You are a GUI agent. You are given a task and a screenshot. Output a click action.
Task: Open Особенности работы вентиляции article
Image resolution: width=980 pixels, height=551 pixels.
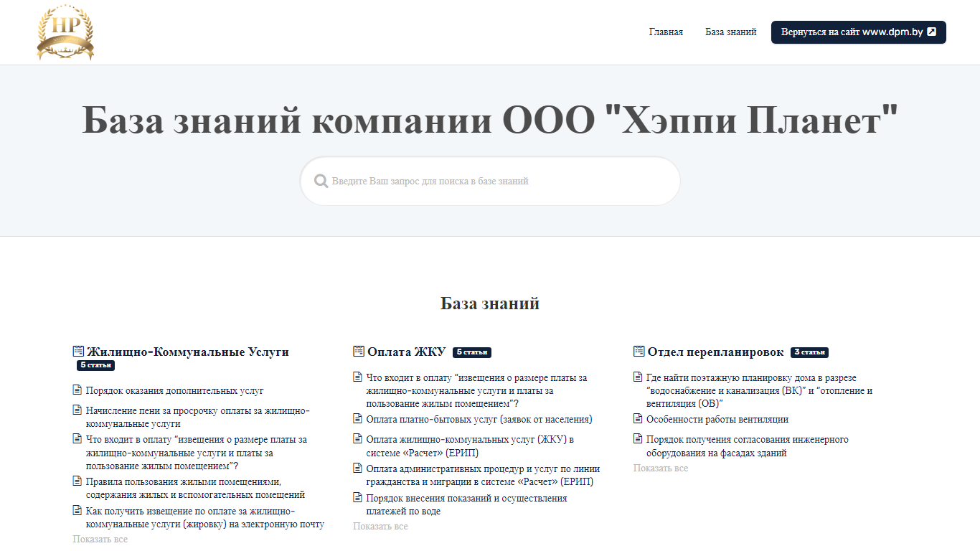click(717, 420)
